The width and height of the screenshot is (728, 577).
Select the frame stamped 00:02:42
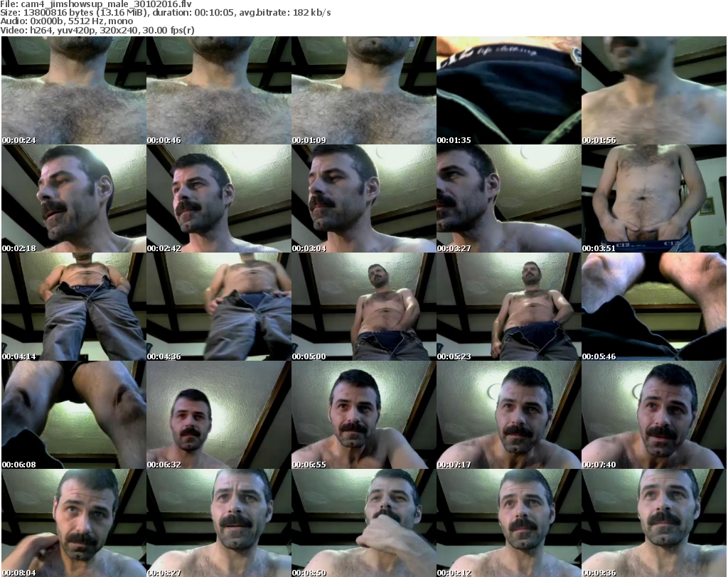click(x=219, y=198)
